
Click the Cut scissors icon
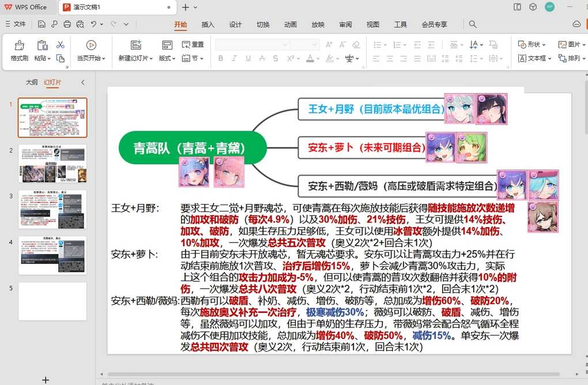tap(61, 45)
